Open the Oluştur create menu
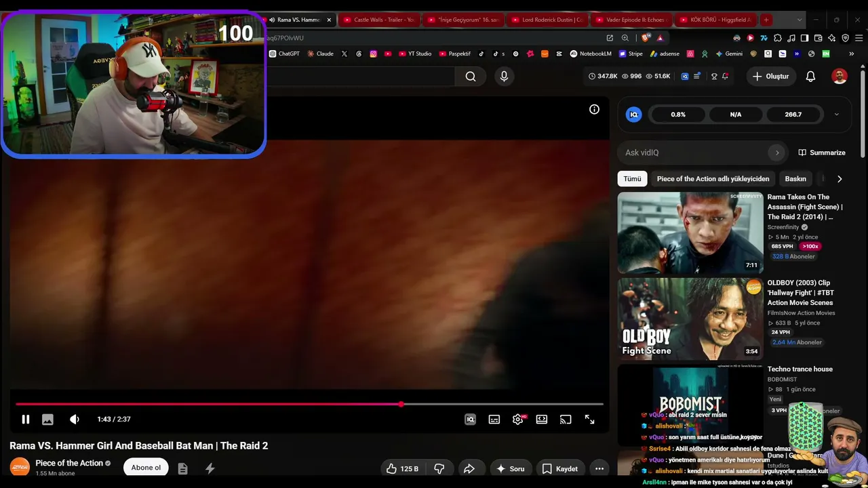 point(770,77)
